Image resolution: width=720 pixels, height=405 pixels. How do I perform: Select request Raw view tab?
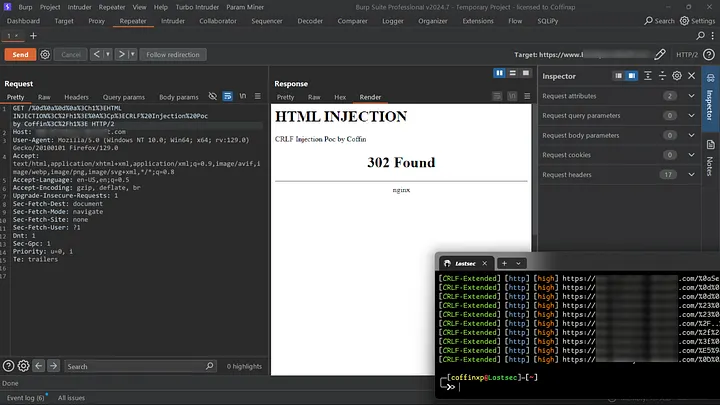(44, 97)
